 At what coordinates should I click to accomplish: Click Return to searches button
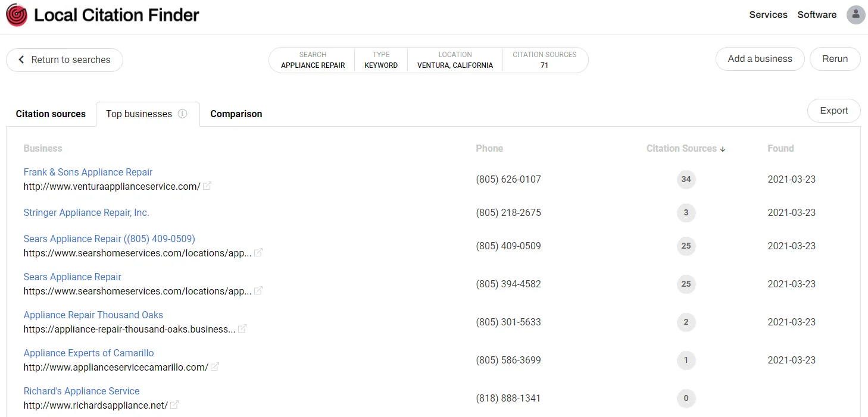point(64,60)
